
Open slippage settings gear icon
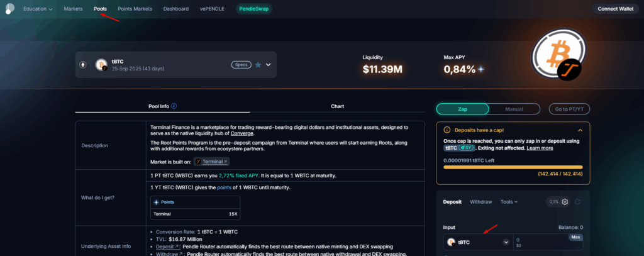click(x=565, y=202)
